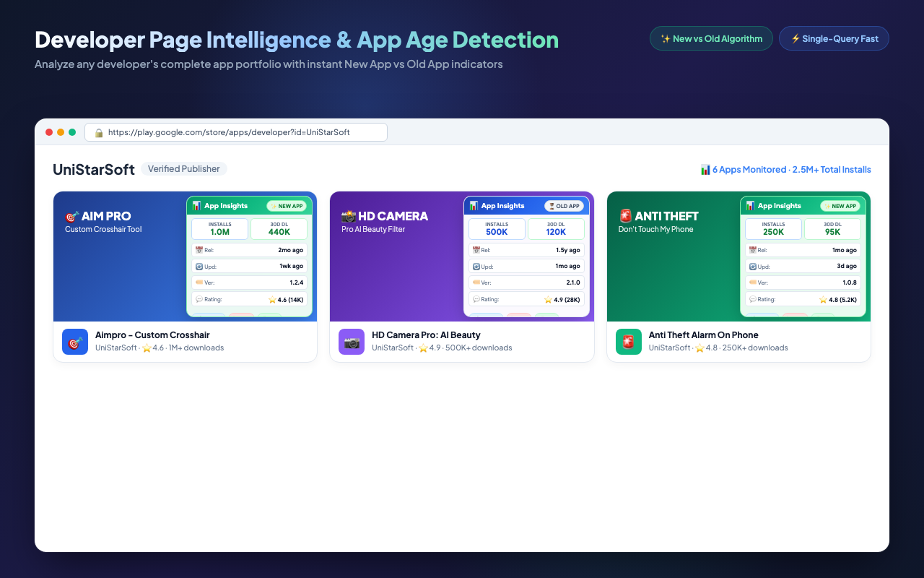Click the NEW APP badge on the Anti Theft card

click(x=840, y=206)
